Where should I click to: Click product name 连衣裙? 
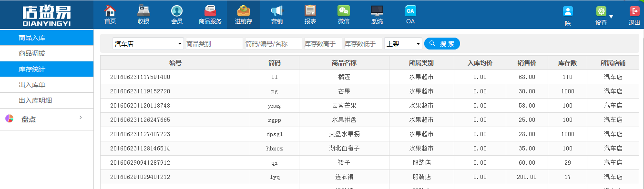tap(344, 177)
